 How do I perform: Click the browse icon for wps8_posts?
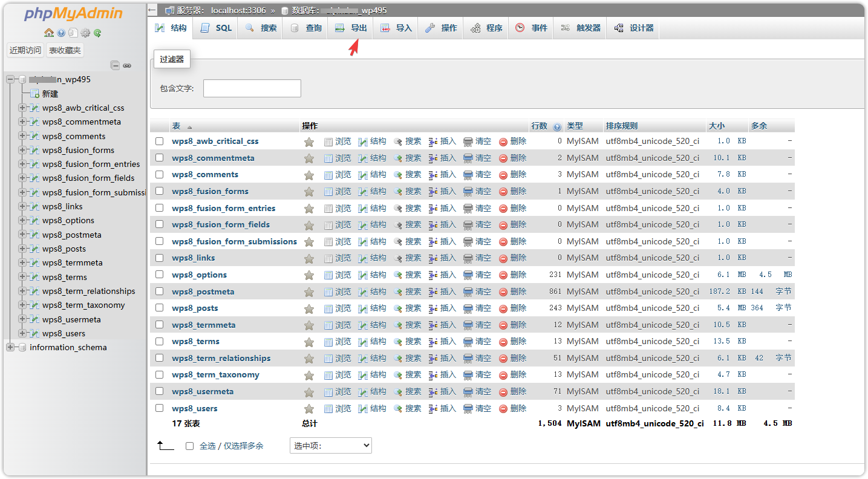pyautogui.click(x=328, y=308)
